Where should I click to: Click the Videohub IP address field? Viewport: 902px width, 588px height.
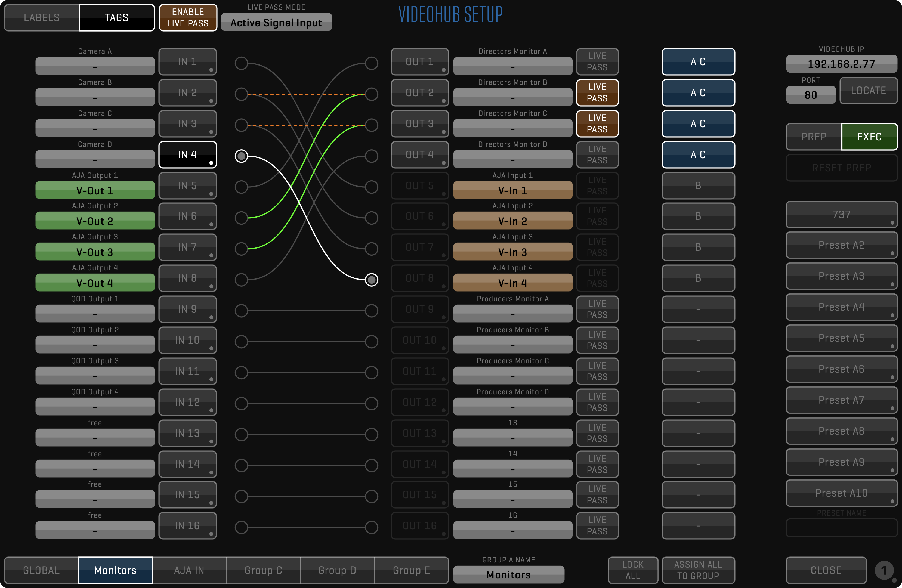[841, 64]
